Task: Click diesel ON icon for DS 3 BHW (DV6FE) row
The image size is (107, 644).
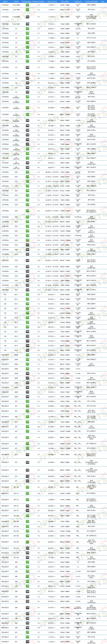Action: coord(27,336)
